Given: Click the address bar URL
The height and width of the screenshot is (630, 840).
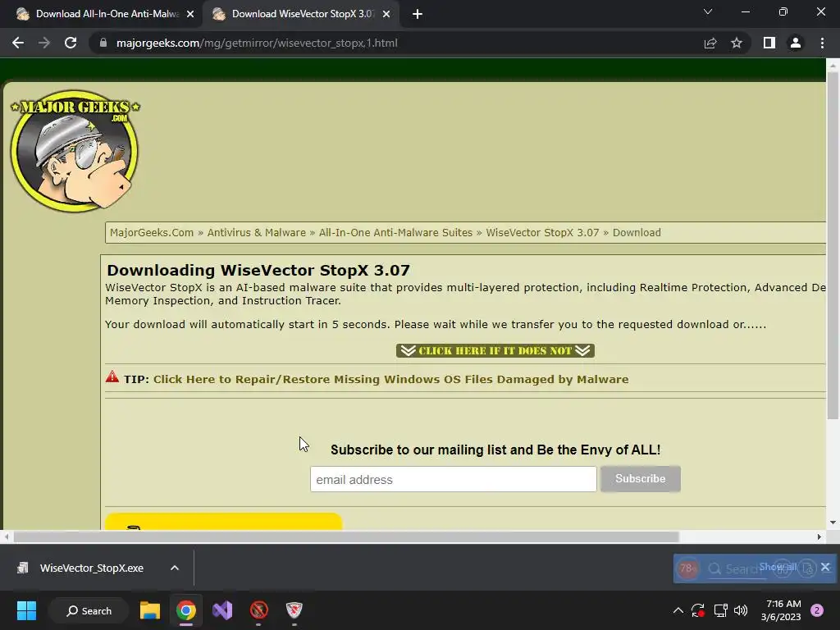Looking at the screenshot, I should pos(257,43).
